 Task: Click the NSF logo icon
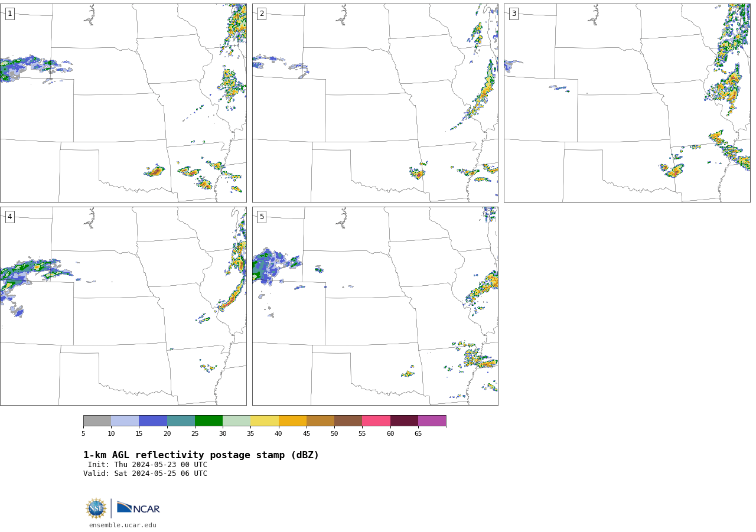coord(96,508)
